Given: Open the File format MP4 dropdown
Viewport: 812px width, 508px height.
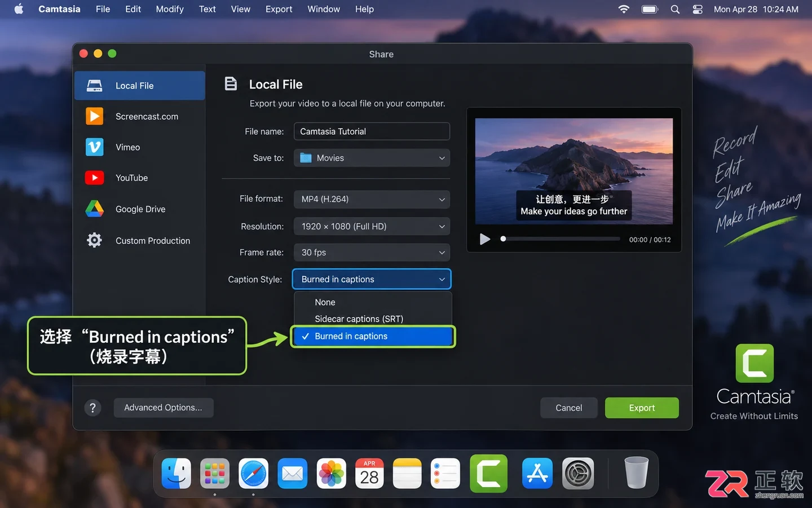Looking at the screenshot, I should [372, 199].
